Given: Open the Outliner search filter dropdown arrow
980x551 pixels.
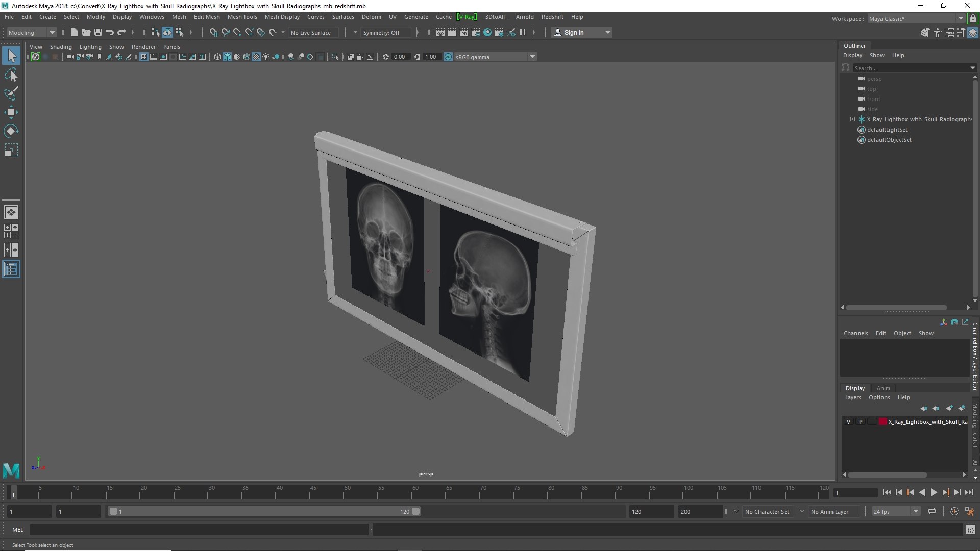Looking at the screenshot, I should [x=972, y=68].
